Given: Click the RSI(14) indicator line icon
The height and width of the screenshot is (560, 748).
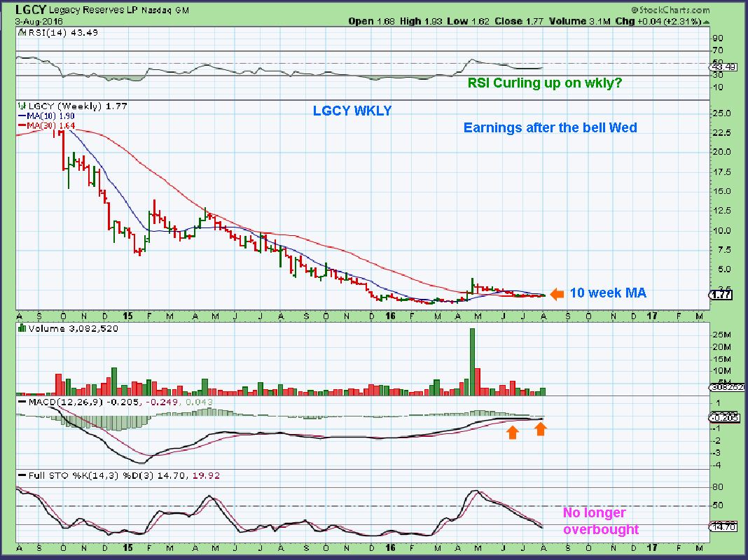Looking at the screenshot, I should [22, 33].
